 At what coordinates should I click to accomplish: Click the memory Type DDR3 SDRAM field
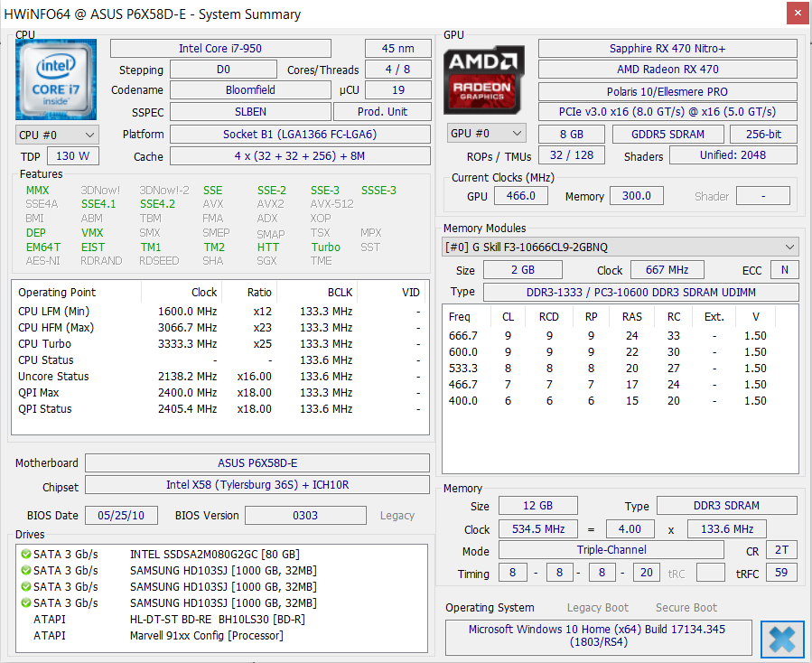point(726,506)
